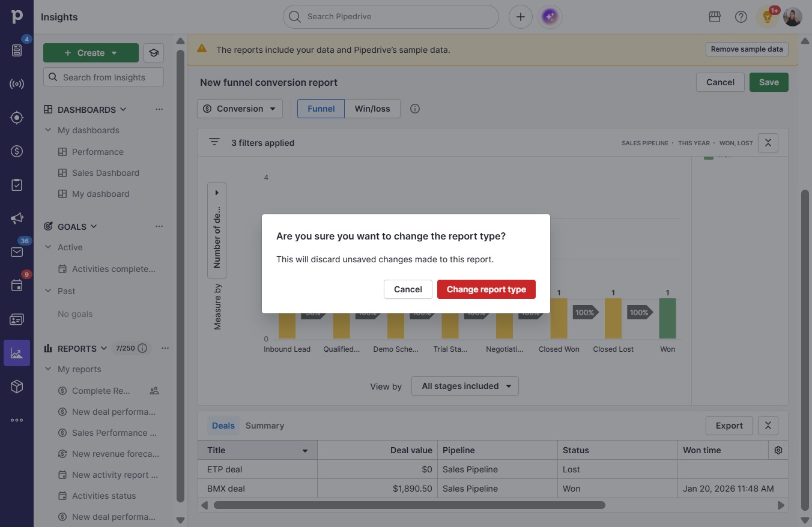Open the Mail sidebar icon
The width and height of the screenshot is (812, 527).
point(17,252)
